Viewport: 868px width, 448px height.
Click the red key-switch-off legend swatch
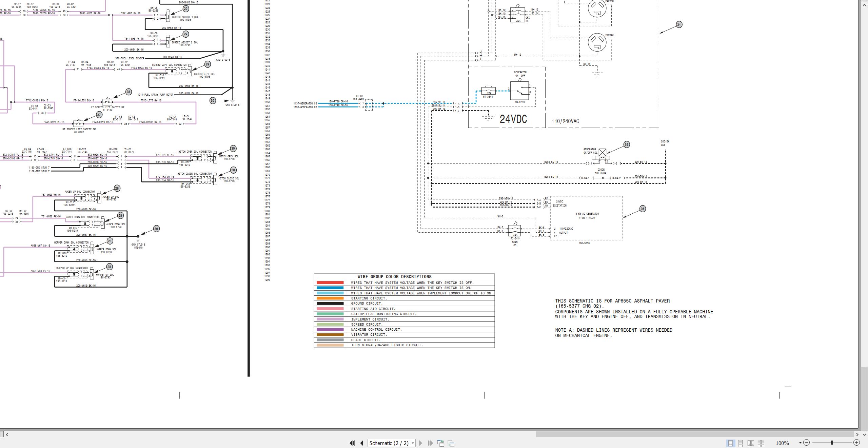tap(330, 283)
